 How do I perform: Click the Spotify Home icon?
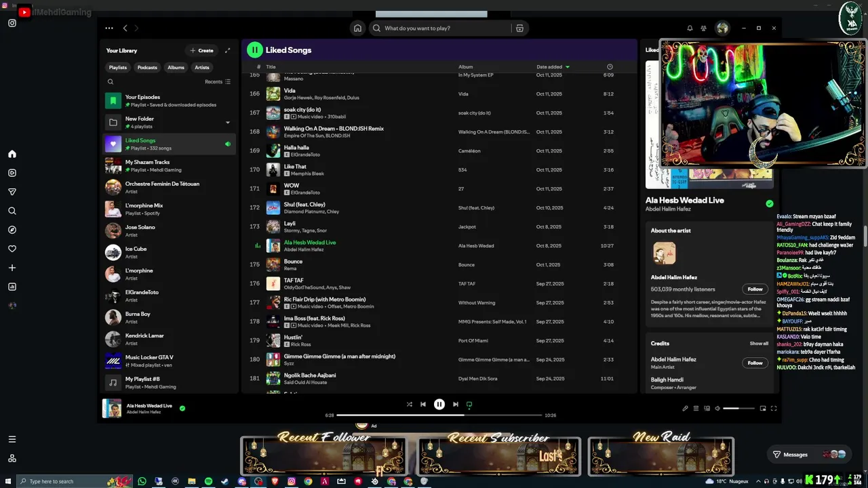click(357, 28)
